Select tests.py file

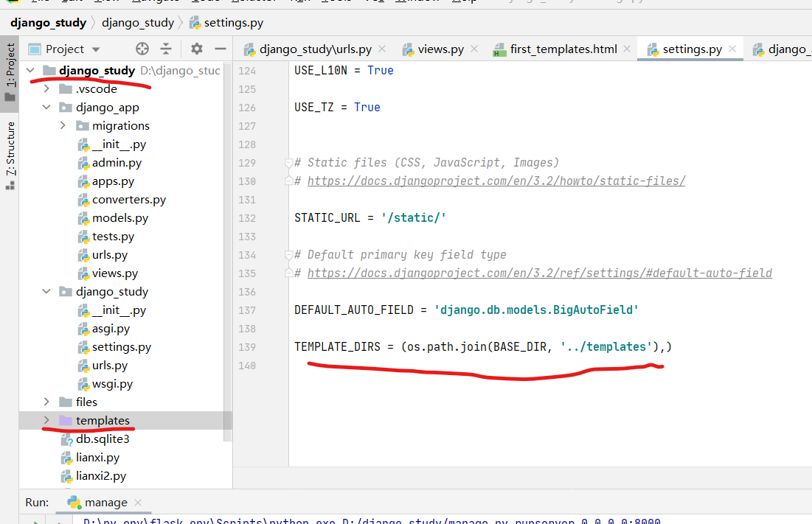click(x=113, y=237)
